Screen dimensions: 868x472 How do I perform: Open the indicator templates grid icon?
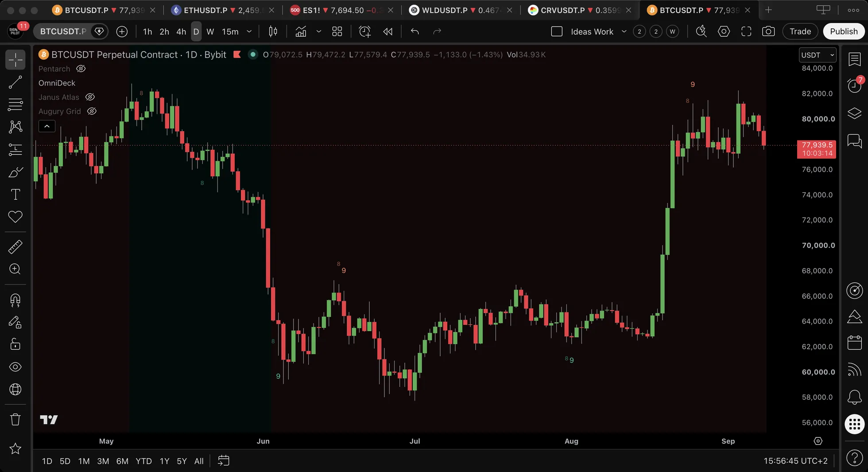(x=337, y=31)
